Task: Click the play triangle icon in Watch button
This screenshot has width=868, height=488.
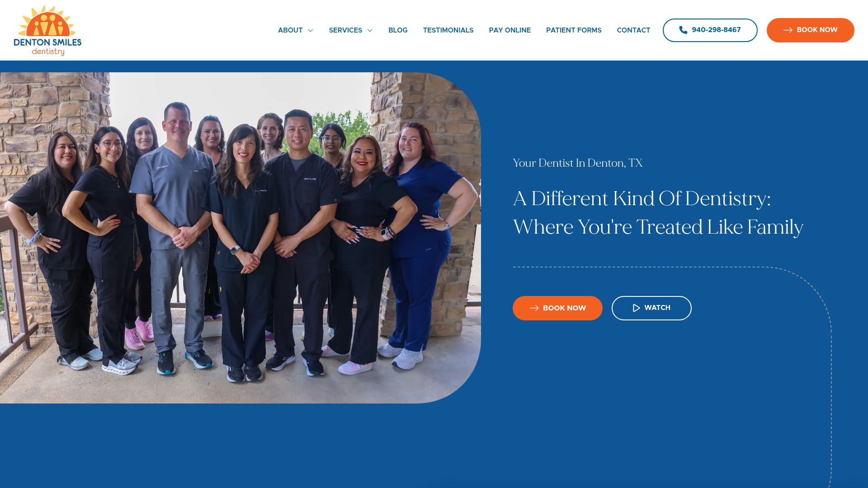Action: click(x=636, y=308)
